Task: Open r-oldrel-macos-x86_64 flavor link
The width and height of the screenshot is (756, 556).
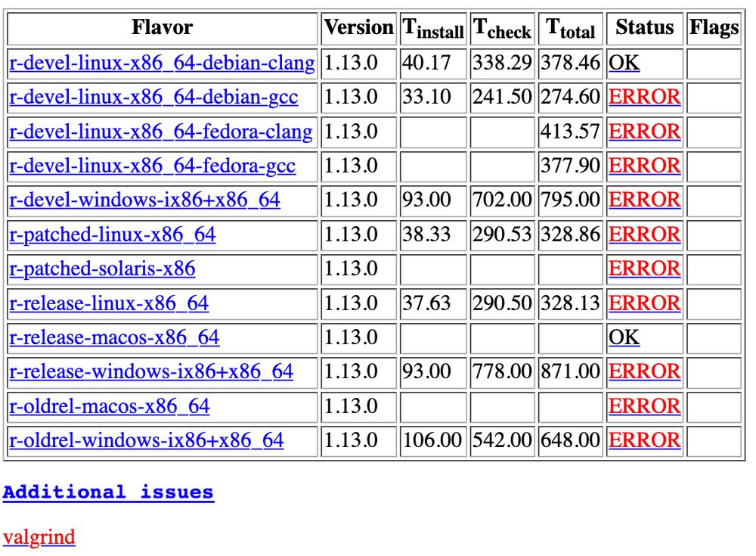Action: point(110,406)
